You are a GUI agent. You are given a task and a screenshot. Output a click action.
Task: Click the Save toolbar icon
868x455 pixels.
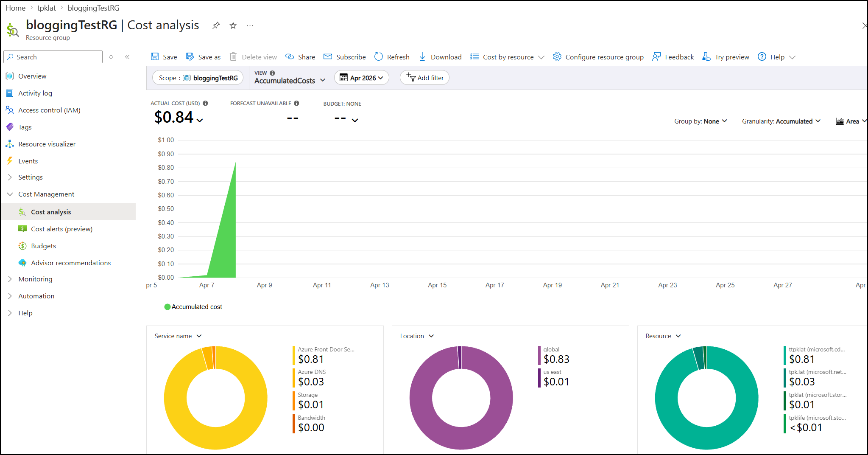[x=155, y=57]
